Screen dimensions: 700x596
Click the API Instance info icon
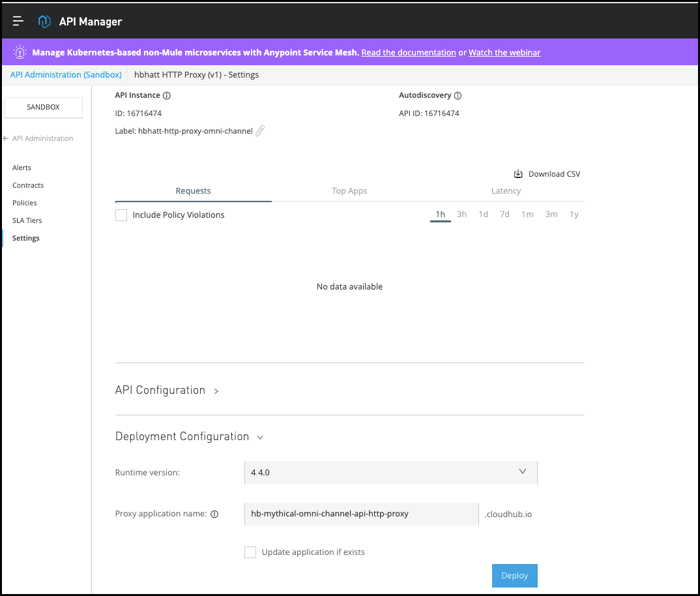[x=166, y=96]
